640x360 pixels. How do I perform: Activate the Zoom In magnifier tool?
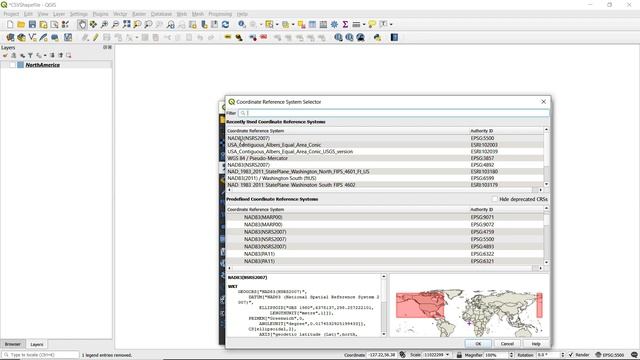point(104,24)
